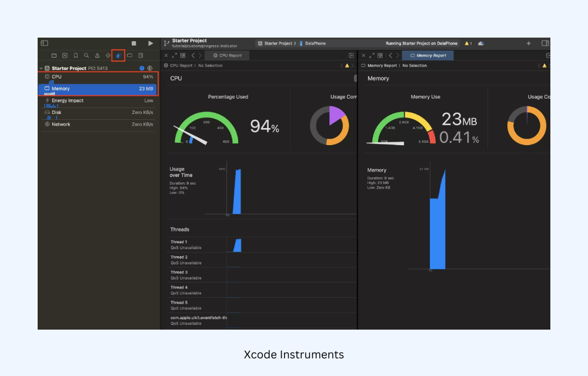This screenshot has width=588, height=376.
Task: Click the Xcode Cloud status icon
Action: point(481,43)
